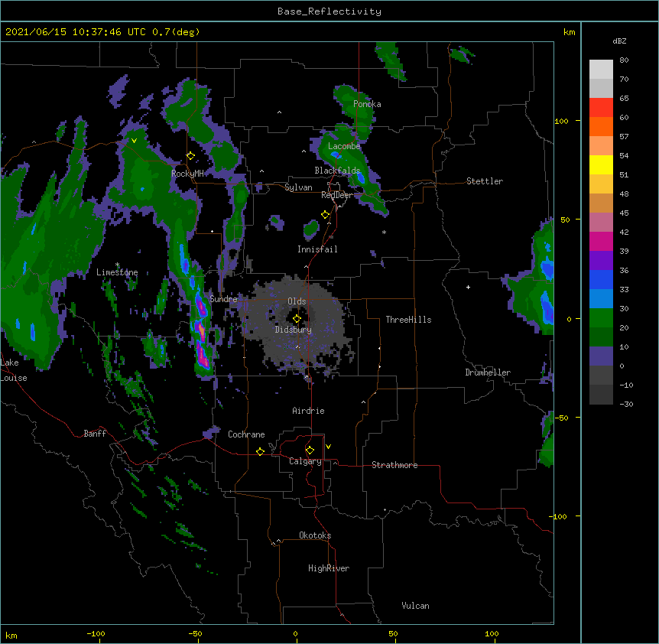
Task: Select the Innisfail label
Action: (317, 249)
